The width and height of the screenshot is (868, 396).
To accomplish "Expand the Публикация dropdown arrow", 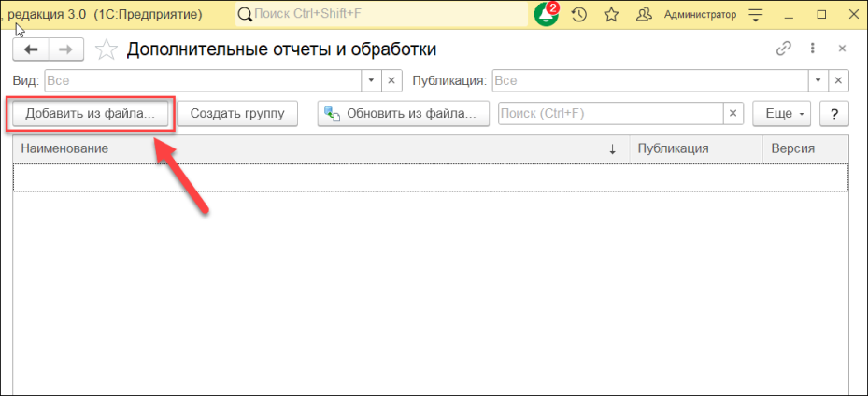I will click(818, 80).
